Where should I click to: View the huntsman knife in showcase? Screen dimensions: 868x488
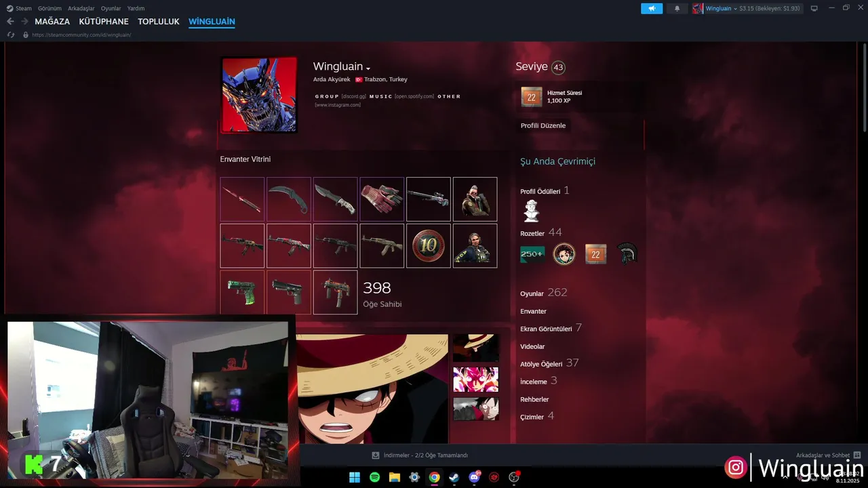point(336,199)
